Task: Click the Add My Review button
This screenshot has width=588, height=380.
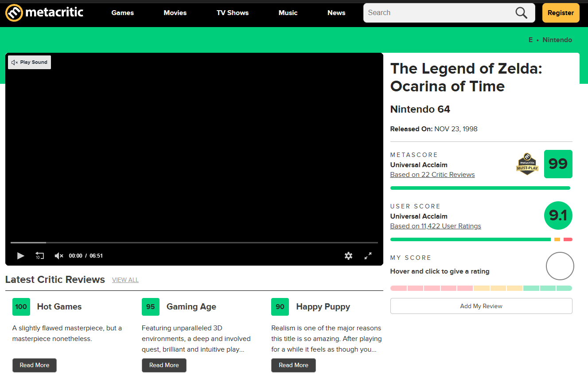Action: click(481, 306)
